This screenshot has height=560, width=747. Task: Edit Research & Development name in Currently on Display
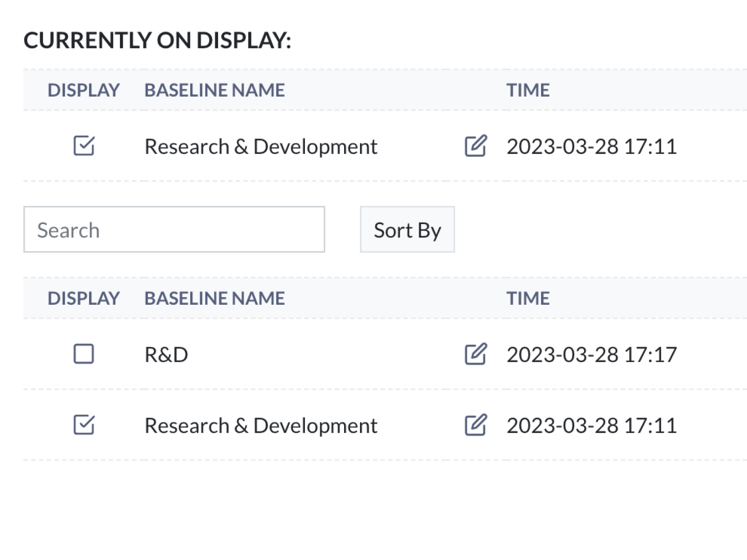(475, 146)
